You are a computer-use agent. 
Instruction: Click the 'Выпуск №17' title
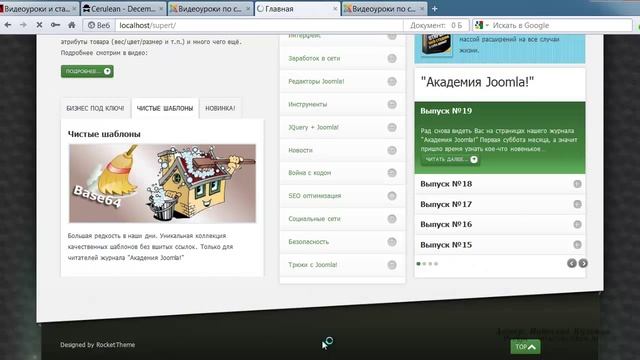[x=446, y=204]
